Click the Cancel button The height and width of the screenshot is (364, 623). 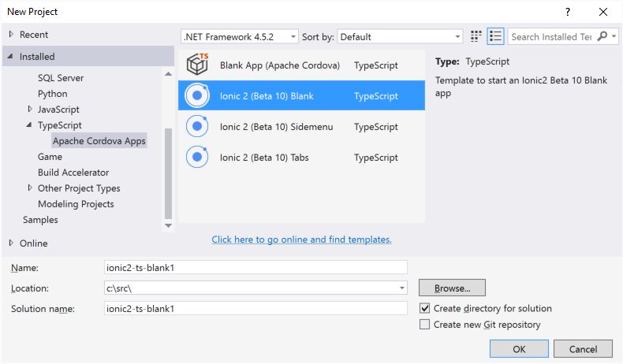coord(583,349)
